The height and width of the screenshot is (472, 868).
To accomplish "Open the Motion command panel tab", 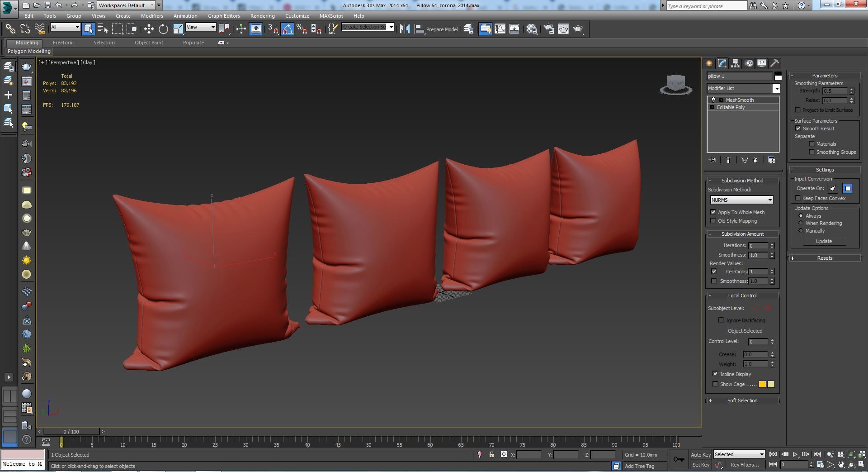I will [749, 63].
